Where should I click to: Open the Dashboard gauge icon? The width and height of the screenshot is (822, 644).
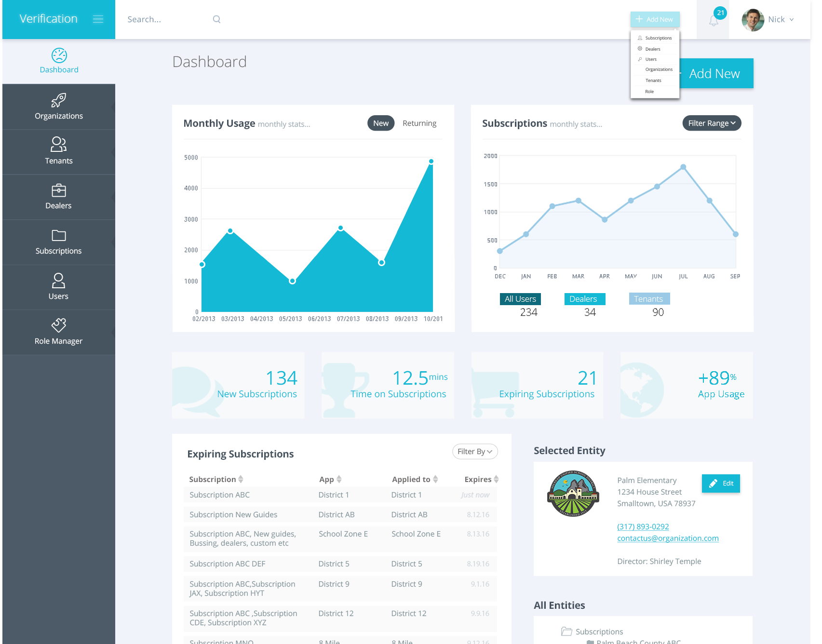(x=59, y=55)
